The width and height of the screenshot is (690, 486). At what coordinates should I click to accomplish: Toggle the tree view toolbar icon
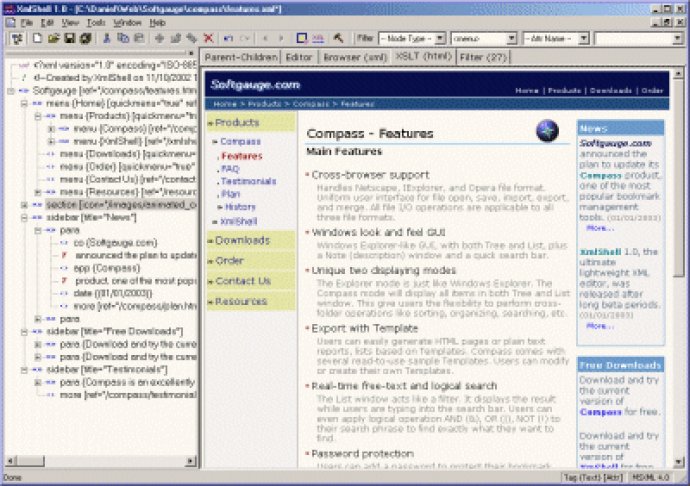pyautogui.click(x=18, y=39)
